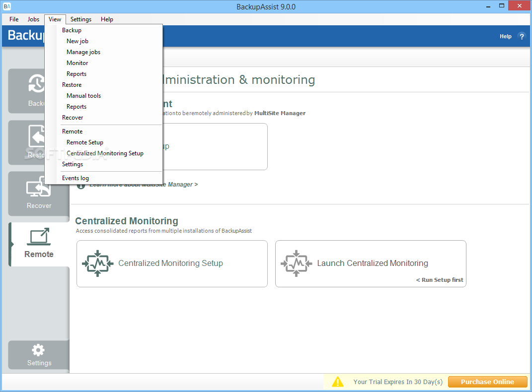532x392 pixels.
Task: Open the File menu
Action: (x=14, y=19)
